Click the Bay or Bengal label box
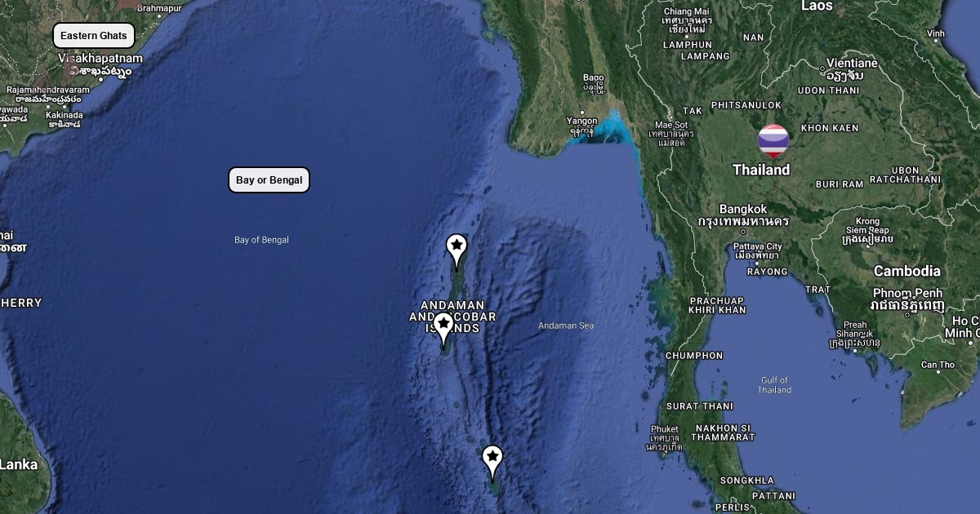980x514 pixels. click(269, 180)
